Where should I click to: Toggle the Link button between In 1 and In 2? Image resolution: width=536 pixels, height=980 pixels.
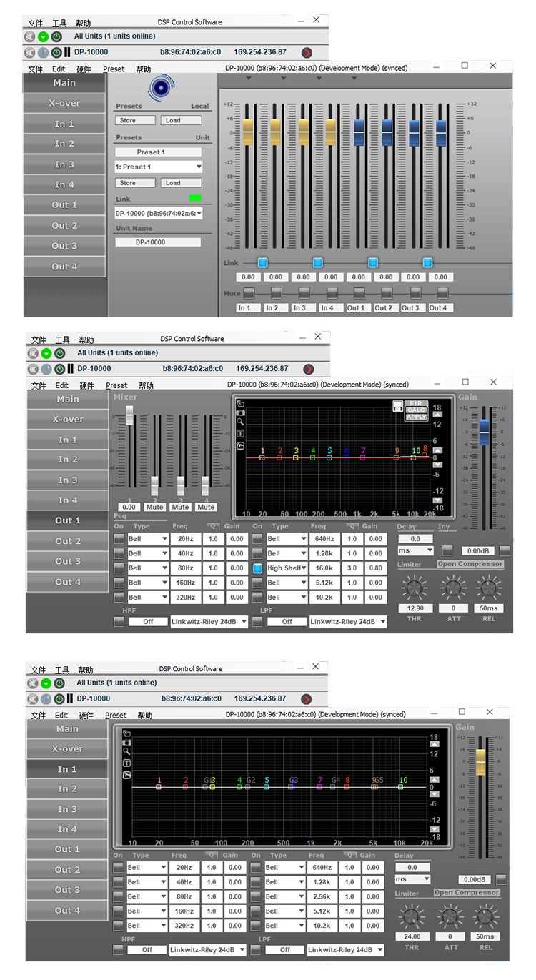tap(263, 262)
